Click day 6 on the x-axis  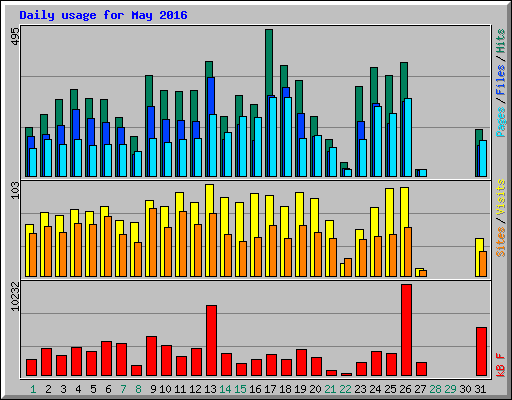pos(108,389)
